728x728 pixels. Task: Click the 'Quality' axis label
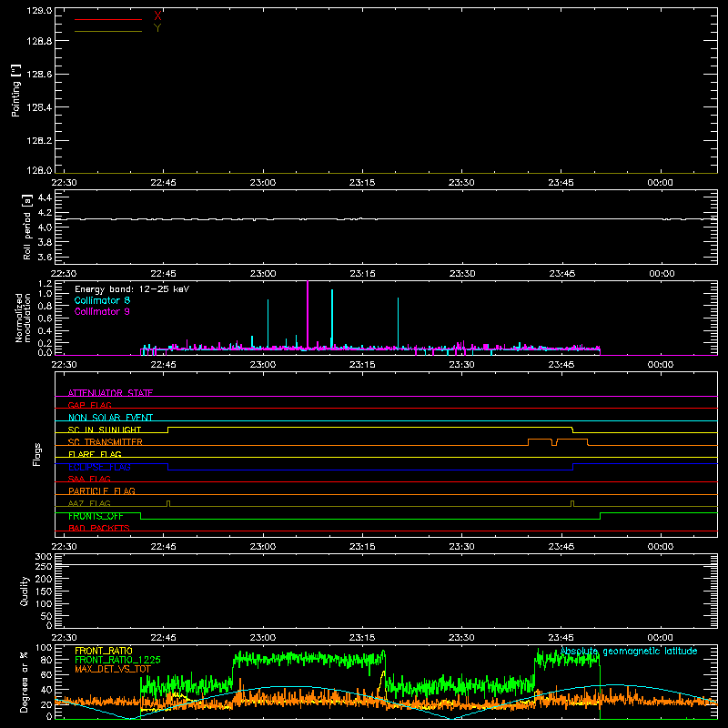click(25, 591)
